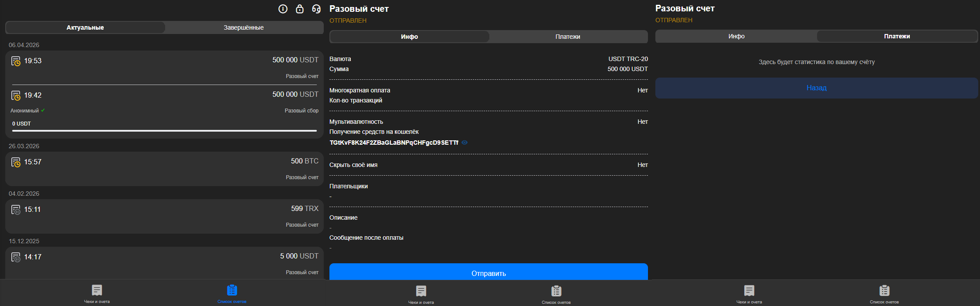The width and height of the screenshot is (980, 306).
Task: Click date header 26.03.2026
Action: pyautogui.click(x=24, y=146)
